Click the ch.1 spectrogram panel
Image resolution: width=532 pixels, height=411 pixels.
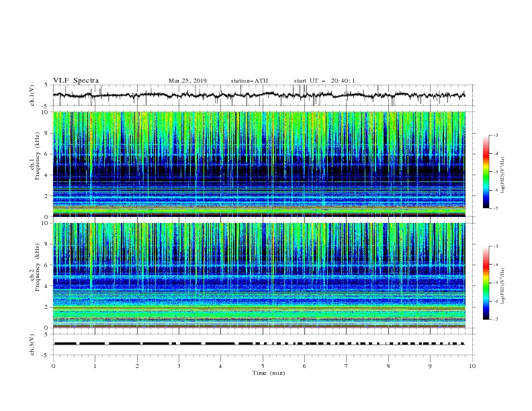(x=259, y=164)
